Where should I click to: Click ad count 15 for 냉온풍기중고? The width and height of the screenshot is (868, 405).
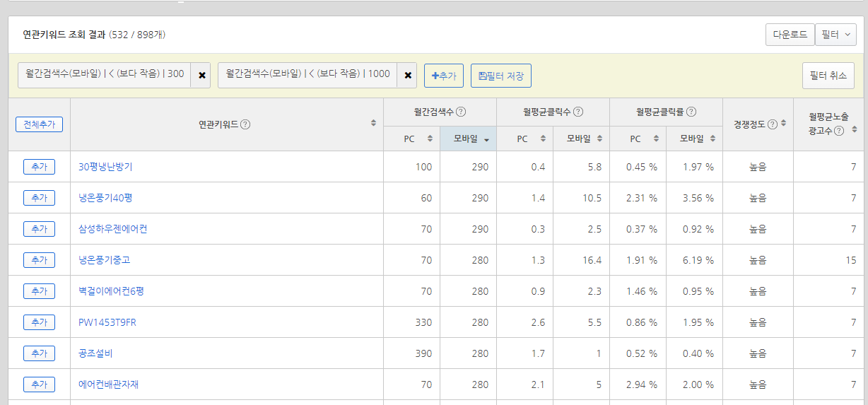(851, 260)
